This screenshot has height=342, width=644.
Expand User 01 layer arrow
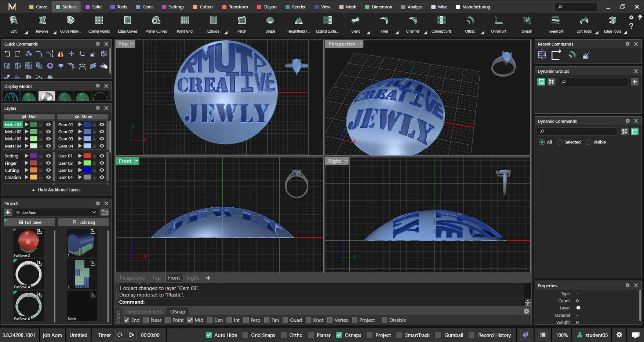[80, 156]
